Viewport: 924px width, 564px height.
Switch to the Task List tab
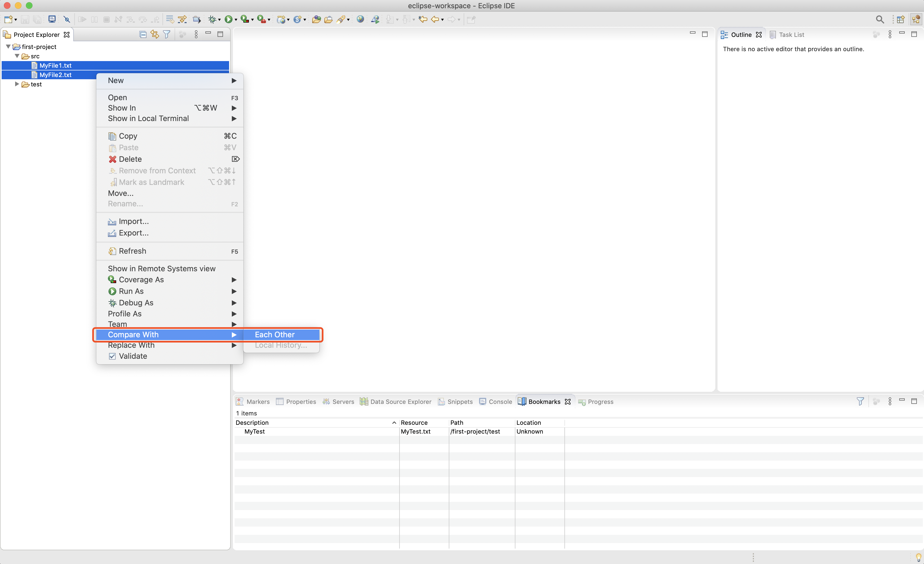click(787, 34)
